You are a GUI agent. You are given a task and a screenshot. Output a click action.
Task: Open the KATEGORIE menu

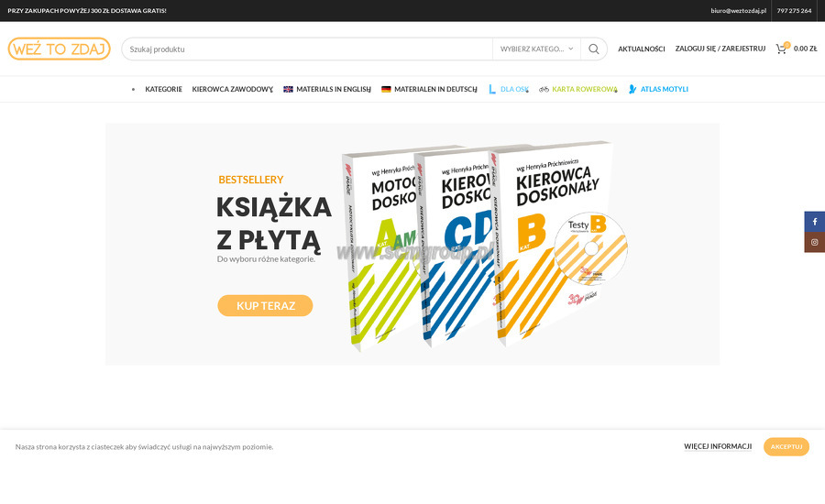[164, 90]
